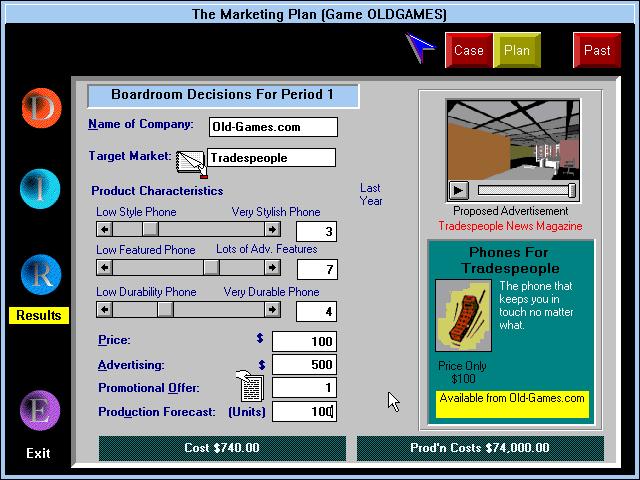Click the 'Price Only $100' ad text
The image size is (640, 480).
click(462, 372)
